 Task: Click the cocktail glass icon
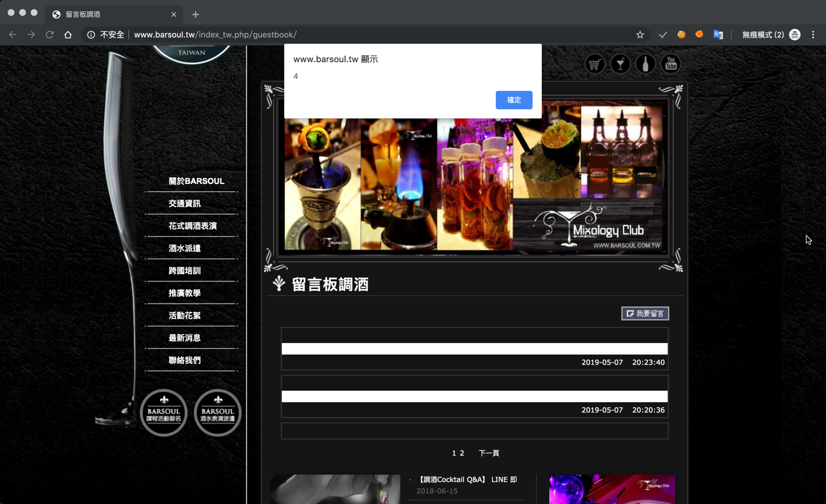tap(620, 64)
